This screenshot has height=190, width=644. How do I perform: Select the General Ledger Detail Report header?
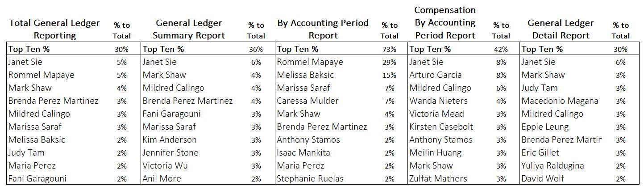coord(561,29)
